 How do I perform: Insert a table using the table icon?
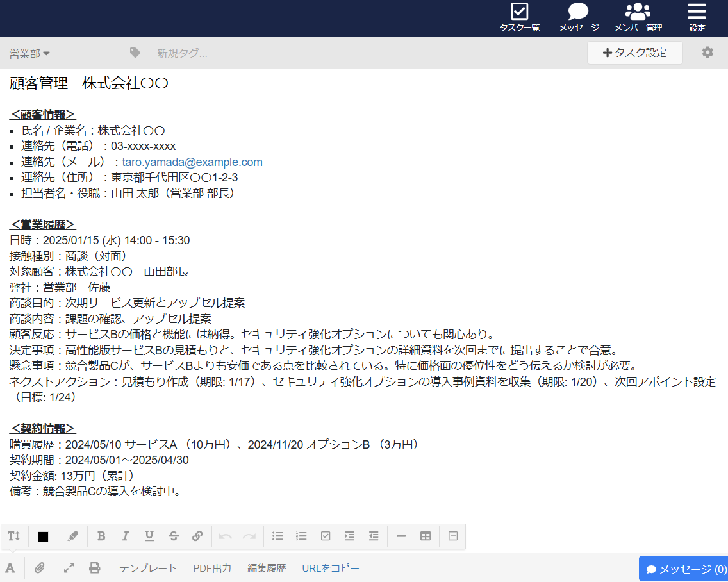tap(426, 536)
